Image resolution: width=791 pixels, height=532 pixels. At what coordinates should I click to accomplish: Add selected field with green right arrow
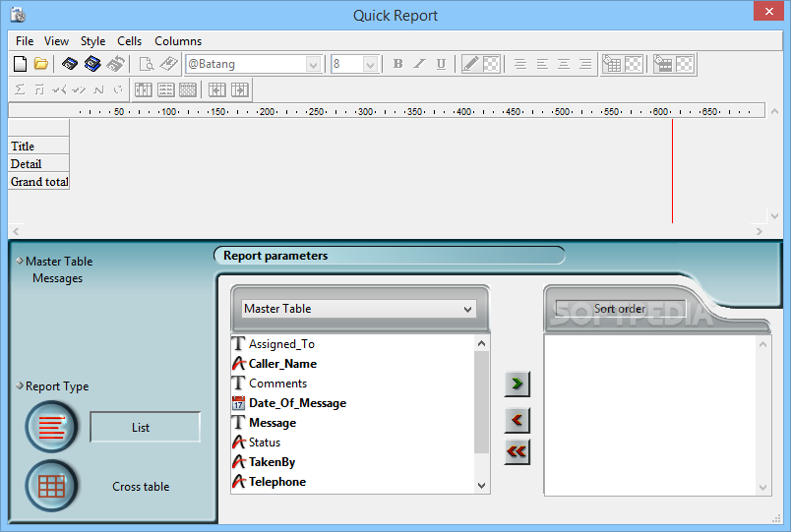tap(517, 384)
